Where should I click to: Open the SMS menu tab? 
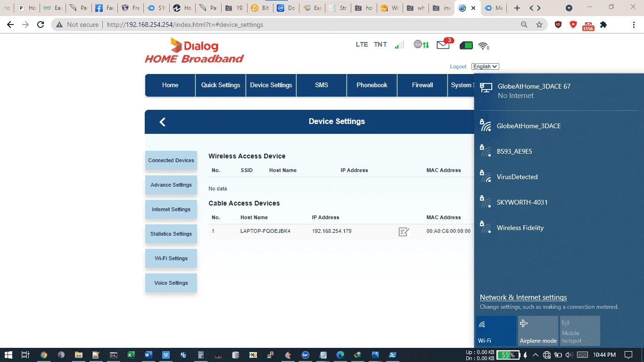pyautogui.click(x=322, y=85)
